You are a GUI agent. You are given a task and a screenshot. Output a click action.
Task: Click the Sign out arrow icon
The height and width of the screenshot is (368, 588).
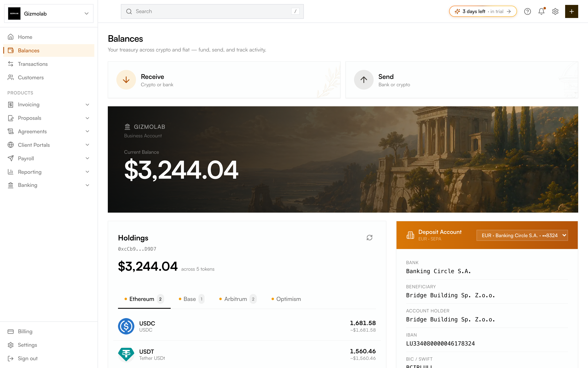[x=11, y=358]
